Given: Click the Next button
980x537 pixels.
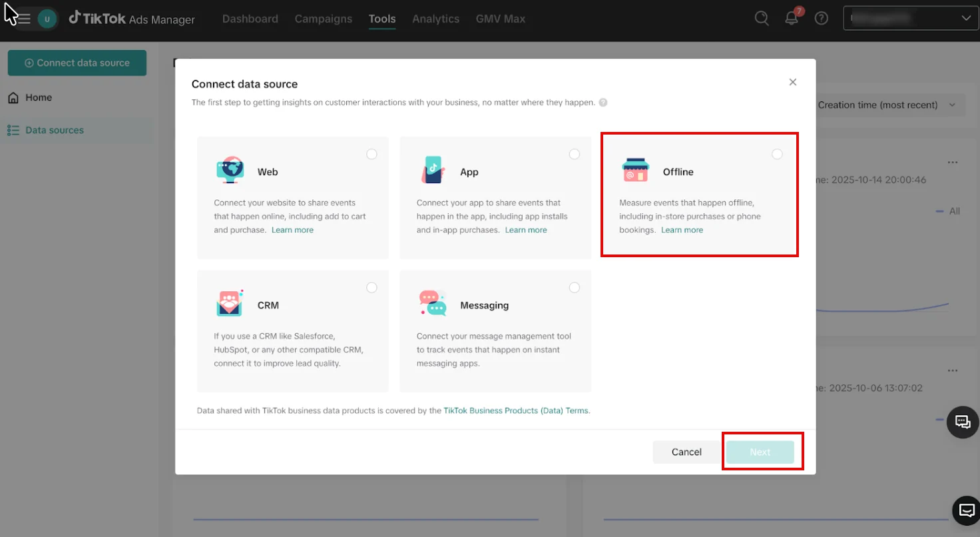Looking at the screenshot, I should [760, 452].
